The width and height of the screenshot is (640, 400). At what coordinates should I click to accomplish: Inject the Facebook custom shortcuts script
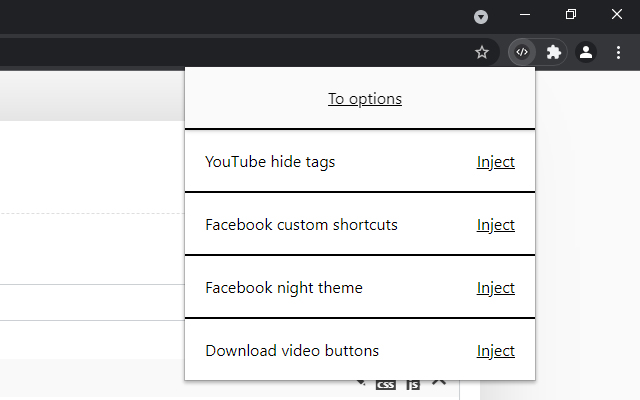(496, 225)
